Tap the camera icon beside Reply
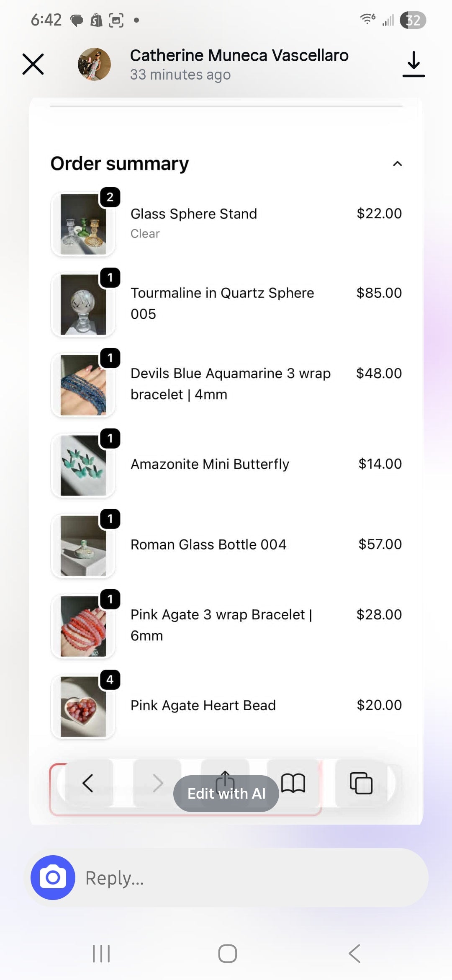The height and width of the screenshot is (980, 452). click(53, 877)
